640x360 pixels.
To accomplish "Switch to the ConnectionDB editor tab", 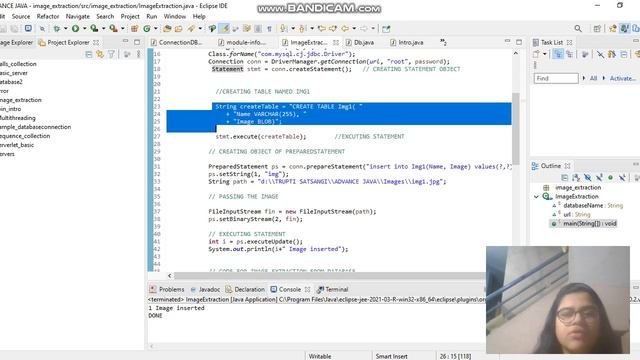I will (x=177, y=42).
